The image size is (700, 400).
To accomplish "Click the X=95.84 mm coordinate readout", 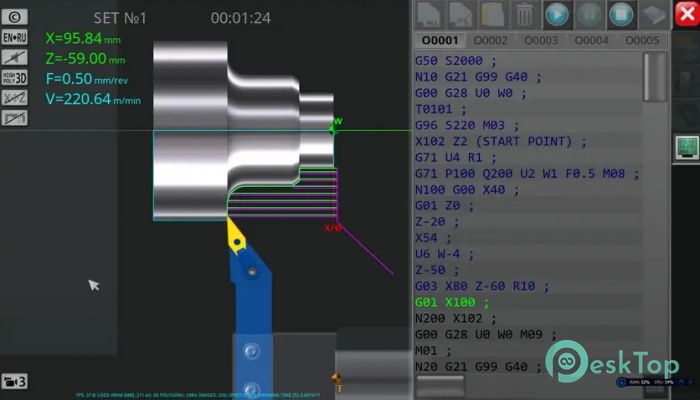I will [x=83, y=38].
